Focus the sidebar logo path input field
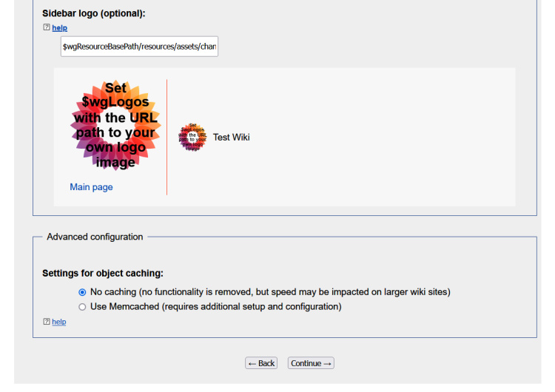555x392 pixels. coord(139,47)
